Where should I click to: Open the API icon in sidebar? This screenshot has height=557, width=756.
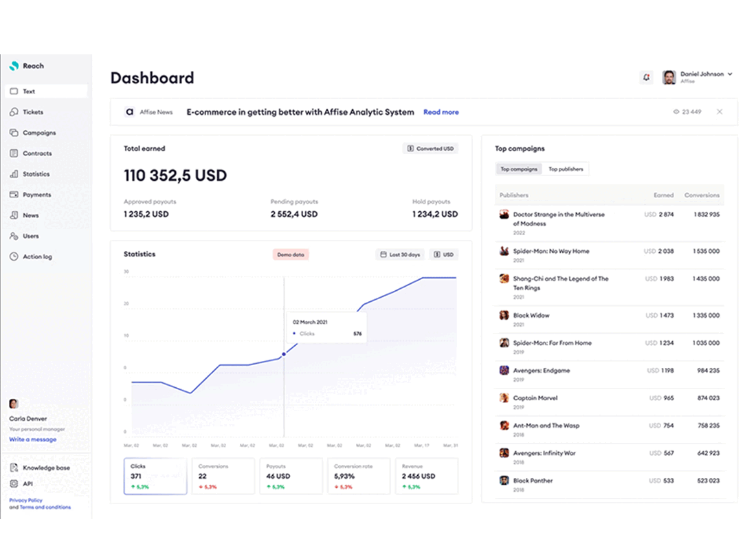(14, 483)
